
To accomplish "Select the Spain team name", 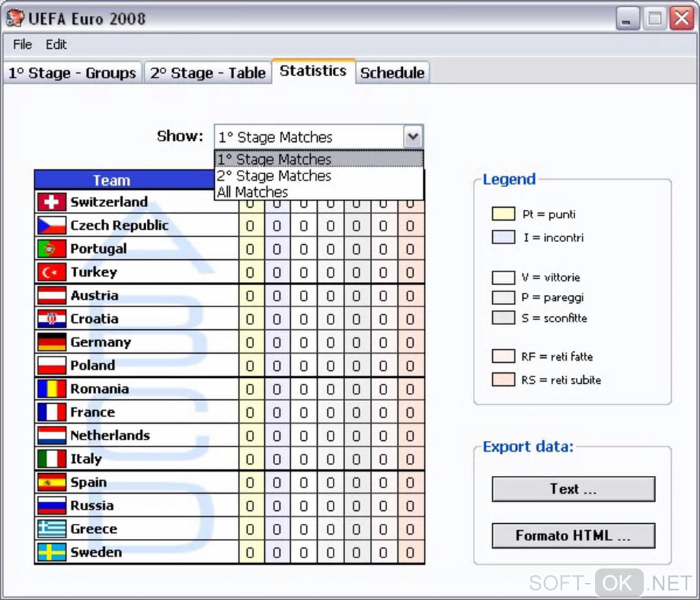I will (x=89, y=482).
